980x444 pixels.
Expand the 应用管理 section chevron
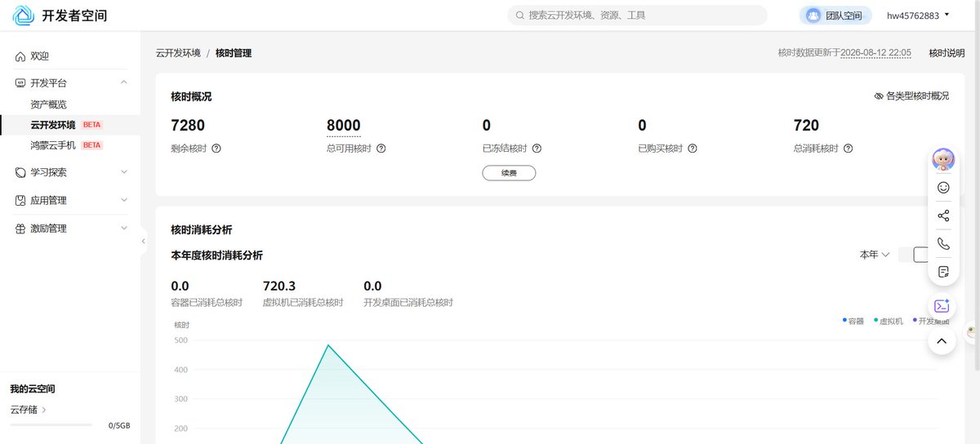[x=124, y=200]
